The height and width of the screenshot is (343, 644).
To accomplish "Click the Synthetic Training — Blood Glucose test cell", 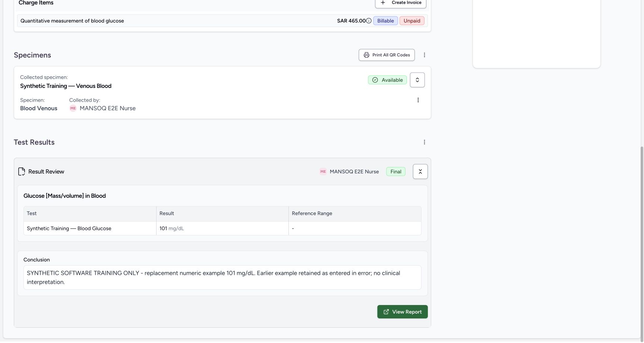I will click(90, 228).
